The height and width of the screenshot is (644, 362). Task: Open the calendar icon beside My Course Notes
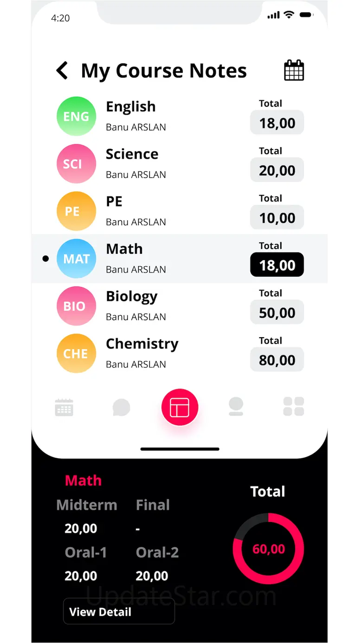tap(294, 71)
